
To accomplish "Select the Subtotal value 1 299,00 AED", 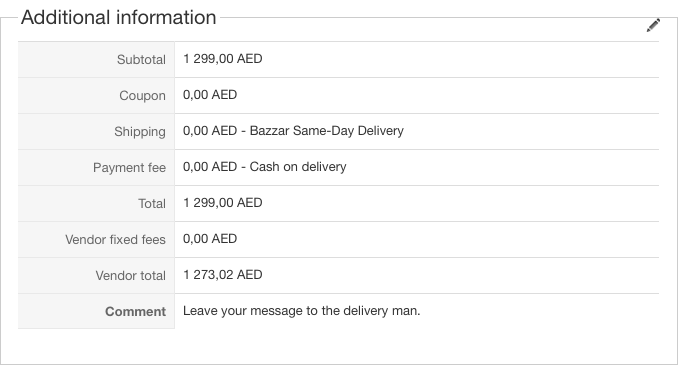I will point(222,59).
